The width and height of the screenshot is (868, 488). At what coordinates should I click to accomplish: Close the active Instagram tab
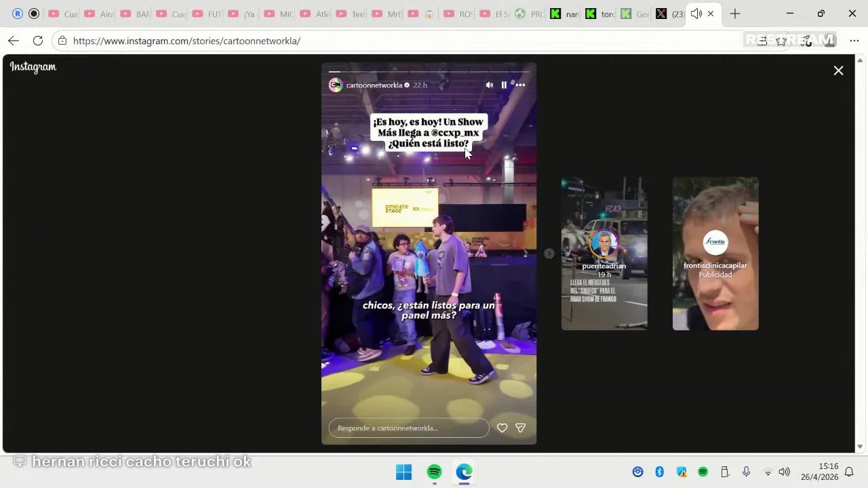click(x=711, y=14)
